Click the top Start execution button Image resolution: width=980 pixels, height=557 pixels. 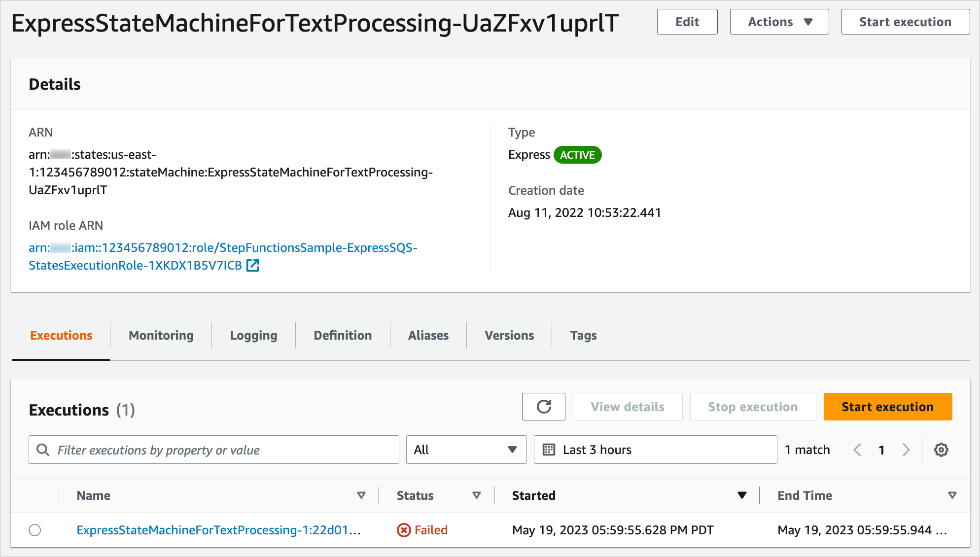pos(905,22)
